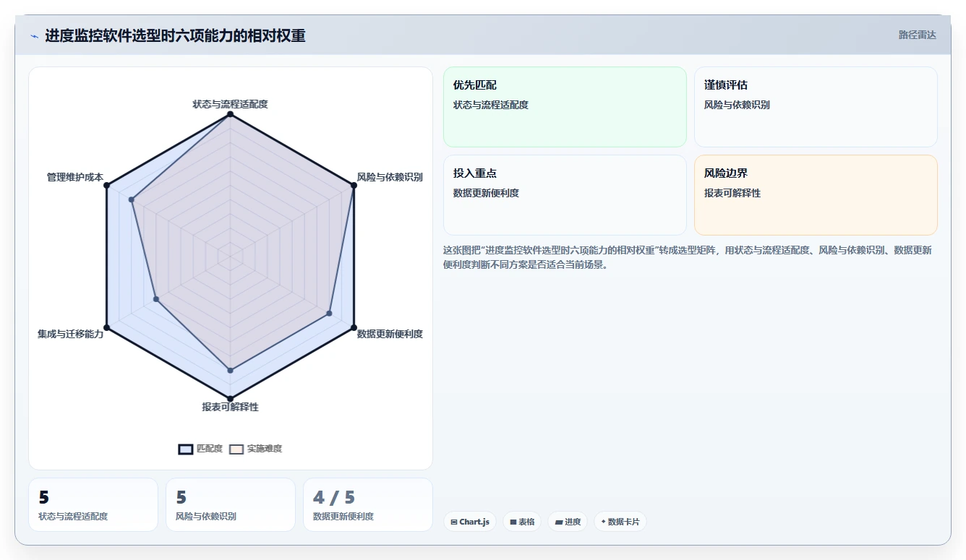Click the 管理维护成本 radar axis label
Screen dimensions: 966x560
point(75,177)
